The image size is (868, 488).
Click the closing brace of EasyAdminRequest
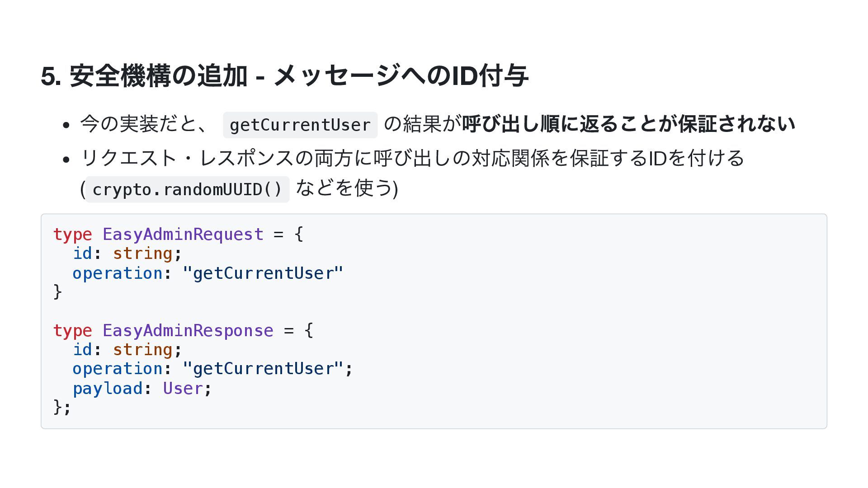(57, 292)
